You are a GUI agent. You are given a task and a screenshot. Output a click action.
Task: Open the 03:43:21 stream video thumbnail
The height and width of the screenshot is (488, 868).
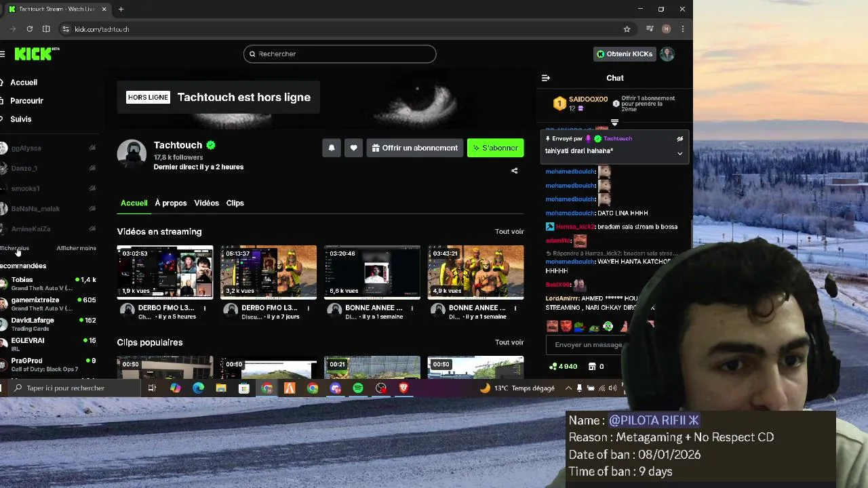(x=475, y=272)
